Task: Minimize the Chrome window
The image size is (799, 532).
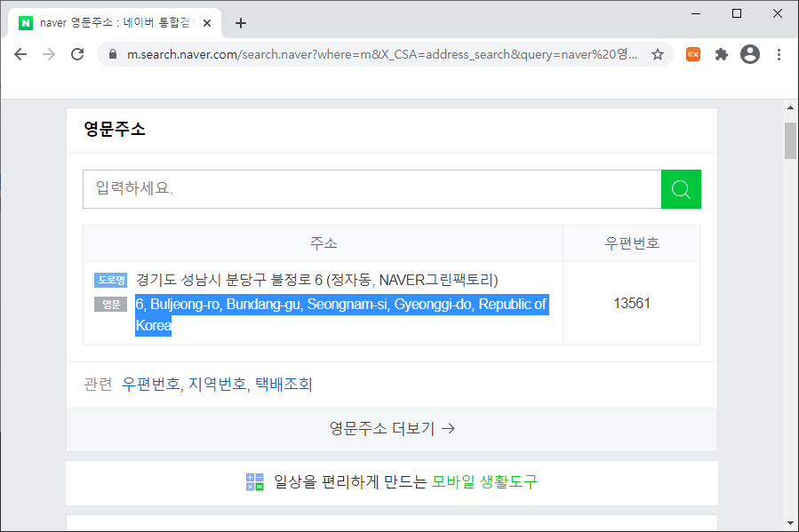Action: tap(696, 13)
